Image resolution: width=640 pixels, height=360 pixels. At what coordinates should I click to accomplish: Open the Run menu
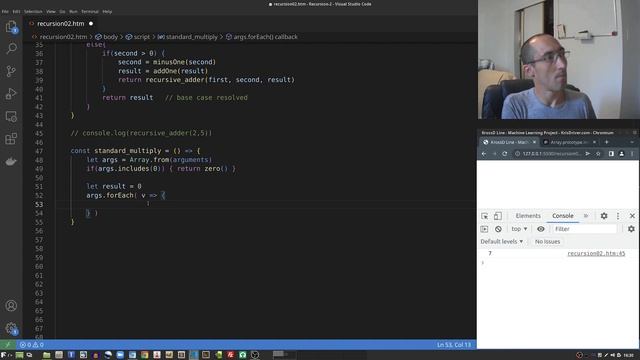pos(73,11)
